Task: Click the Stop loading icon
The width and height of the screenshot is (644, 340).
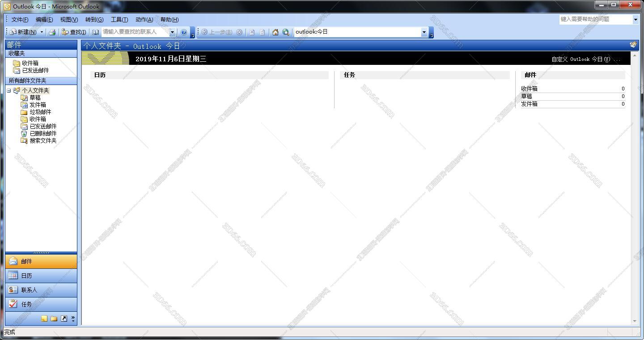Action: click(252, 32)
